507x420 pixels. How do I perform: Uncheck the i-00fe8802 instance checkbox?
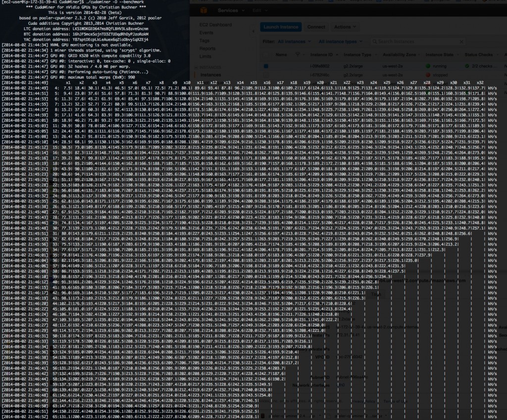coord(266,66)
